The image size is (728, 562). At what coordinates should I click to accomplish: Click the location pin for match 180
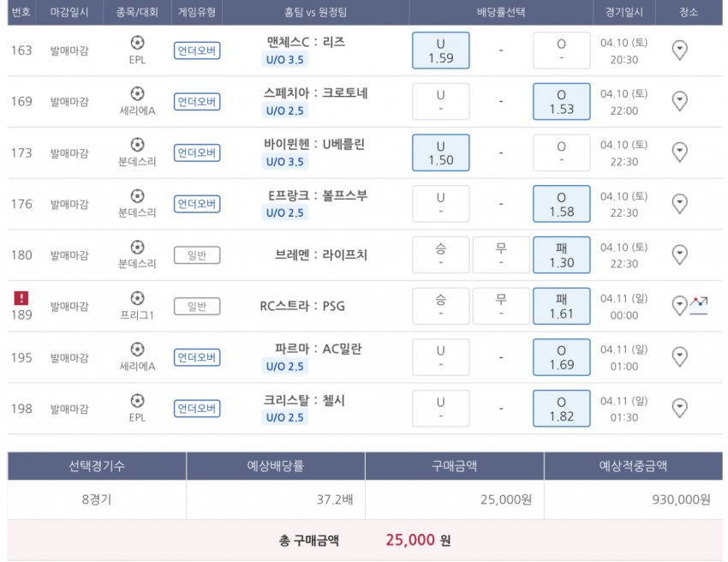pos(679,255)
